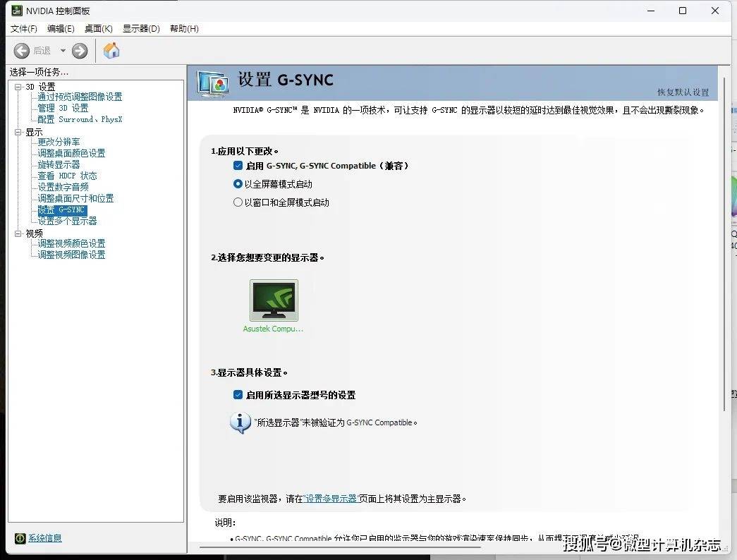
Task: Select the Asustek Compu... monitor icon
Action: pyautogui.click(x=273, y=300)
